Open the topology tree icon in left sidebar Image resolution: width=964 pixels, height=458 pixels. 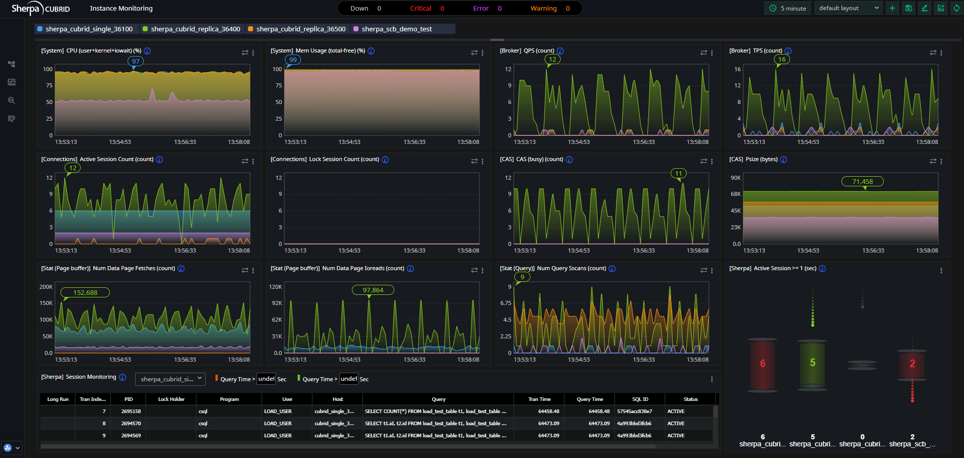(11, 63)
